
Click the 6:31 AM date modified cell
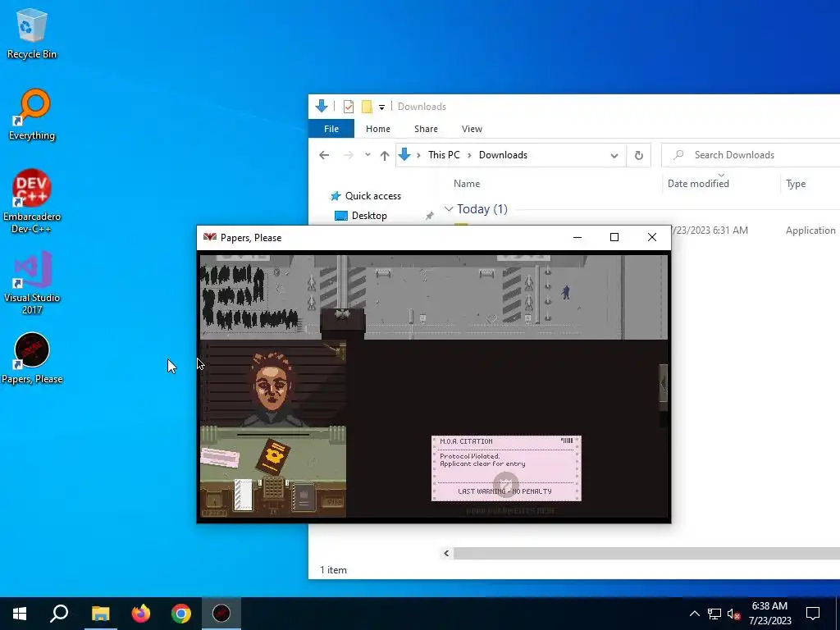(710, 231)
